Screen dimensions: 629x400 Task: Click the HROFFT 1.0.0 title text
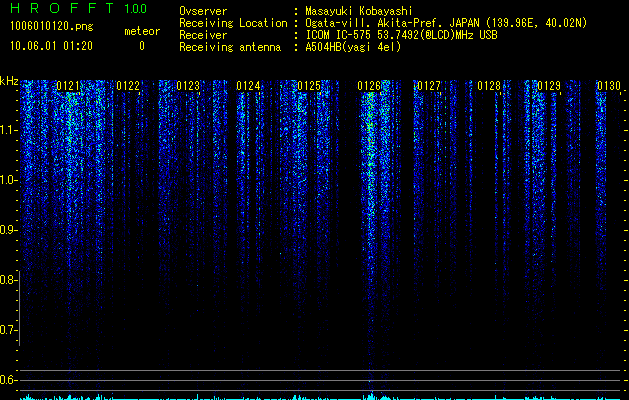tap(78, 8)
